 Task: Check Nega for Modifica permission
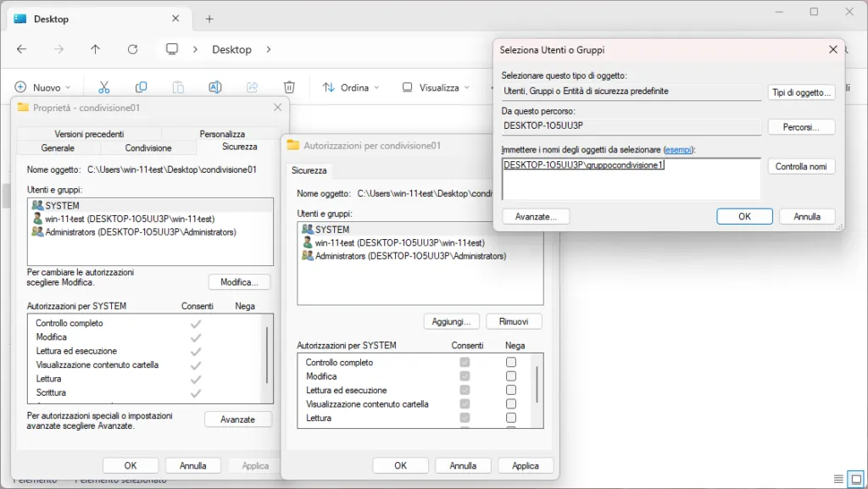tap(511, 376)
